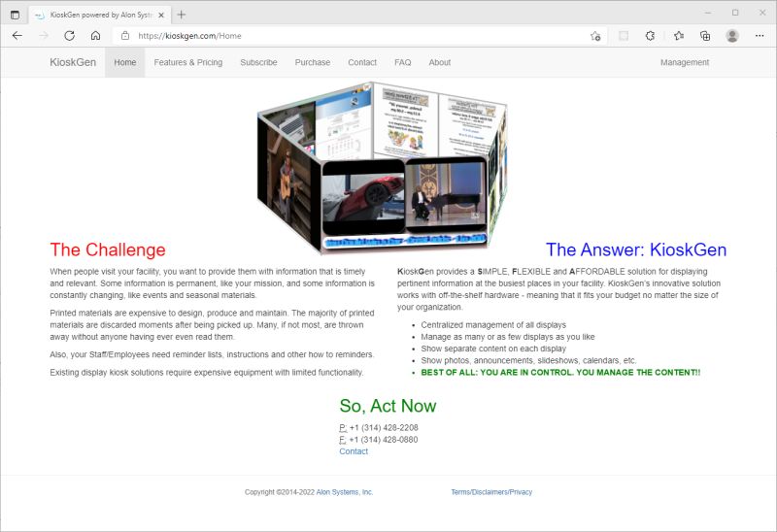
Task: Open the Features & Pricing page
Action: pos(188,62)
